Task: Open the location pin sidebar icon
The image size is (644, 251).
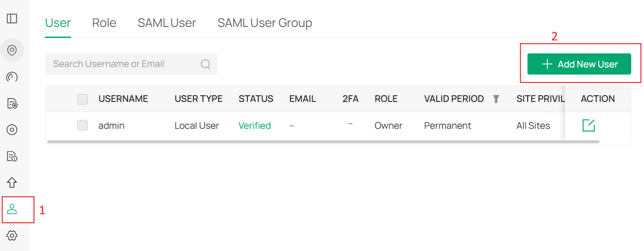Action: pyautogui.click(x=12, y=50)
